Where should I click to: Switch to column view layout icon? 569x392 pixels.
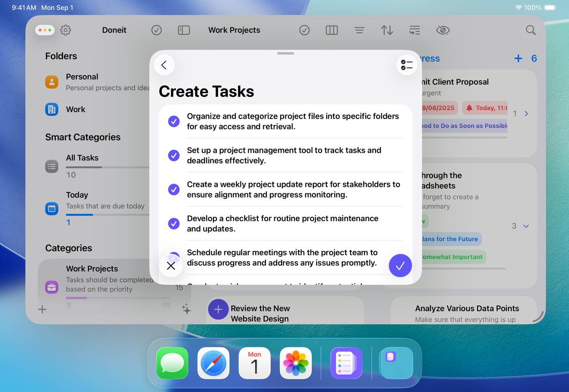pyautogui.click(x=332, y=30)
